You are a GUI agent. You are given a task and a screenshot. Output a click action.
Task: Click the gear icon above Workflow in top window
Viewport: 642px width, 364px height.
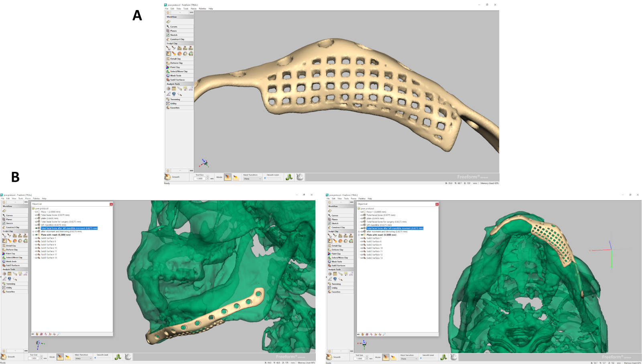pyautogui.click(x=168, y=13)
